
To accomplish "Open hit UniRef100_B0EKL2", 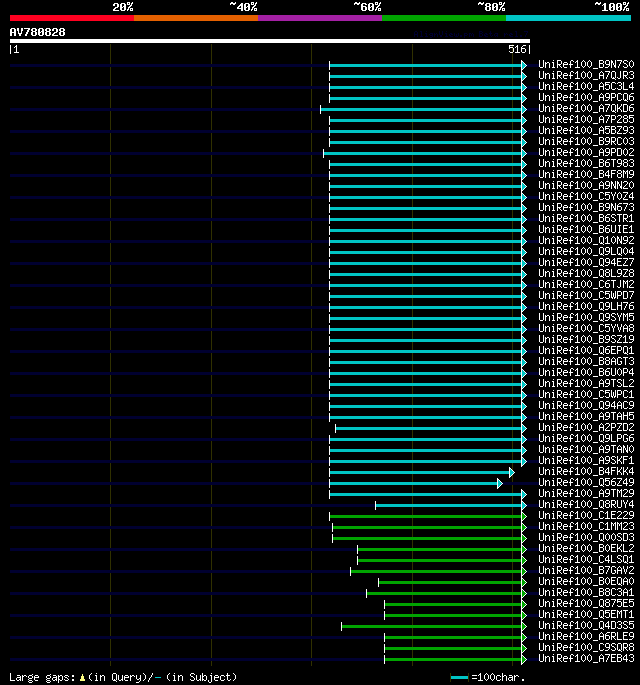I will click(x=586, y=549).
